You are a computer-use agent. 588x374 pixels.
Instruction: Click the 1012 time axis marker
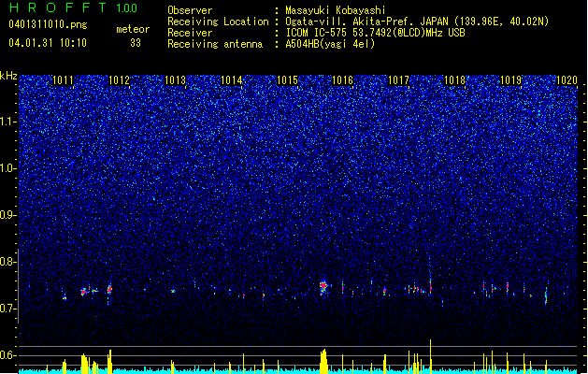119,80
